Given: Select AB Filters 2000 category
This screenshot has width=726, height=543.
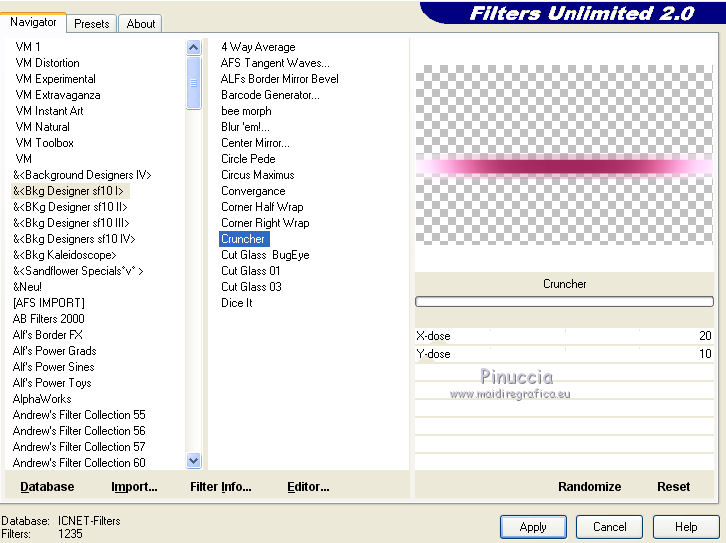Looking at the screenshot, I should pyautogui.click(x=49, y=319).
